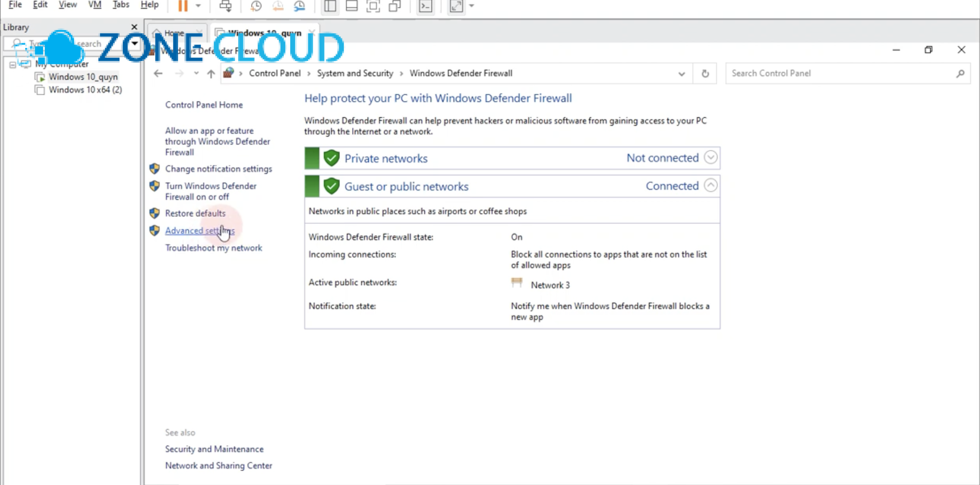Go back in Control Panel
Viewport: 980px width, 485px height.
coord(158,74)
